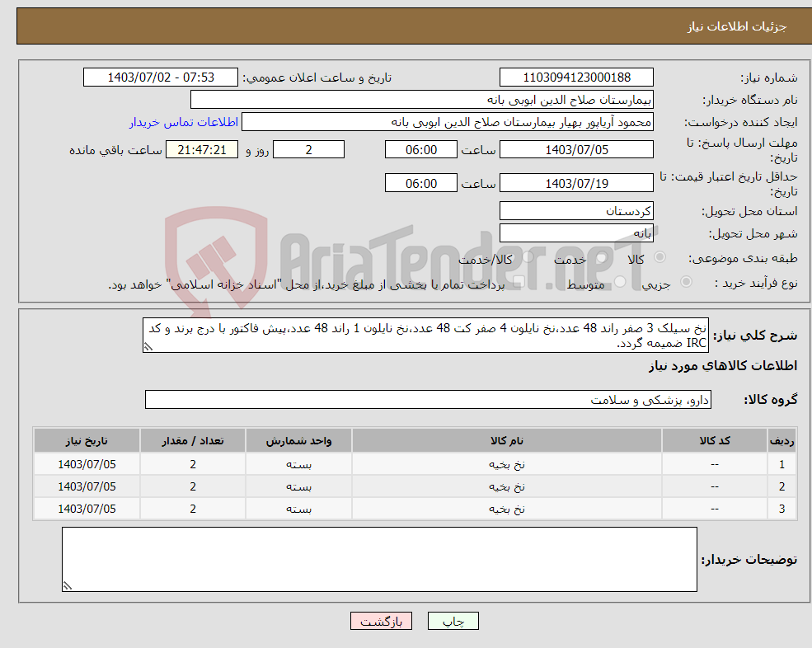Image resolution: width=812 pixels, height=648 pixels.
Task: Open the اطلاعات تماس خریدار link
Action: 183,122
